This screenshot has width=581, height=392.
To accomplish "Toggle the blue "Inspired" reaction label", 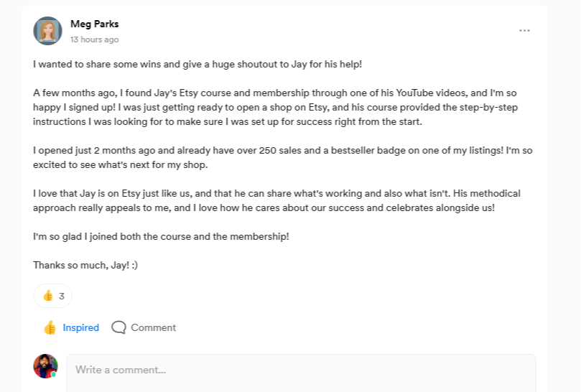I will pos(81,327).
